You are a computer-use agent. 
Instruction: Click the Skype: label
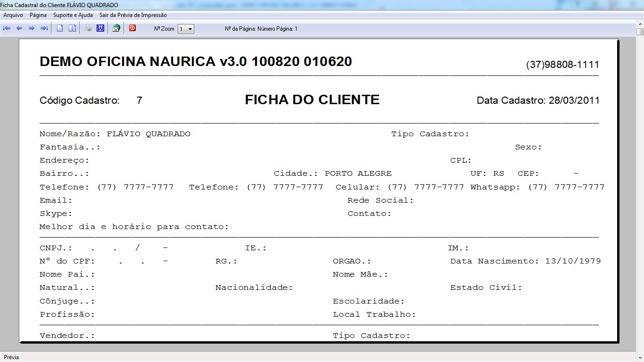tap(56, 214)
